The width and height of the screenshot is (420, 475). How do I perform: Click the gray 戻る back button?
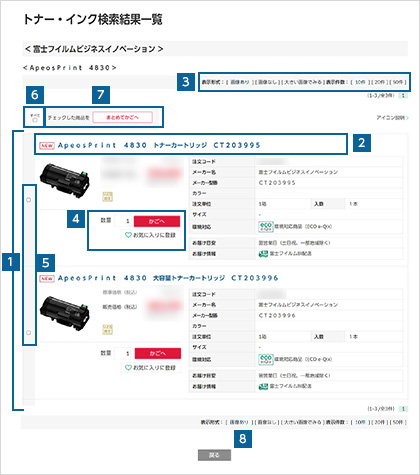coord(214,455)
